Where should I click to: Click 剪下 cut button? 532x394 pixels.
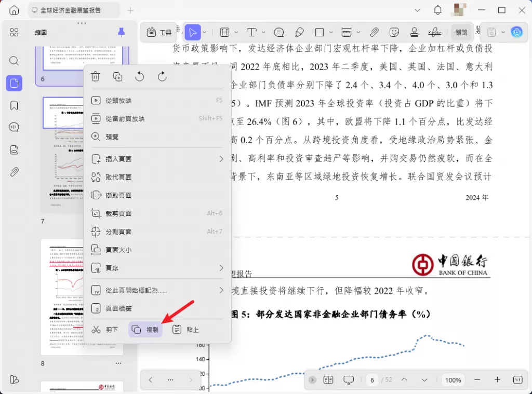(105, 330)
